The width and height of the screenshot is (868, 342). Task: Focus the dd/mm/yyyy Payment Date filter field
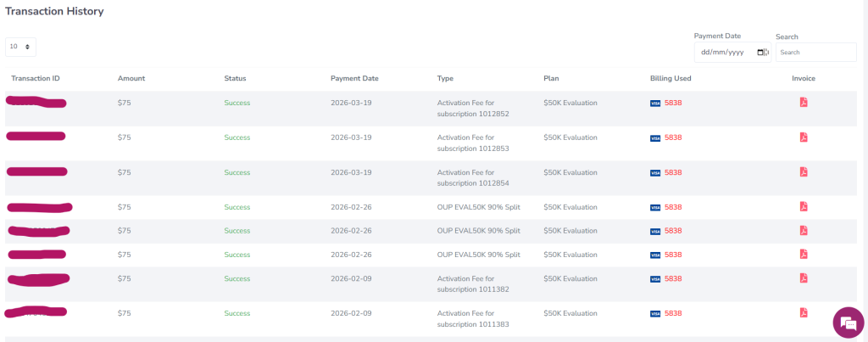[732, 52]
